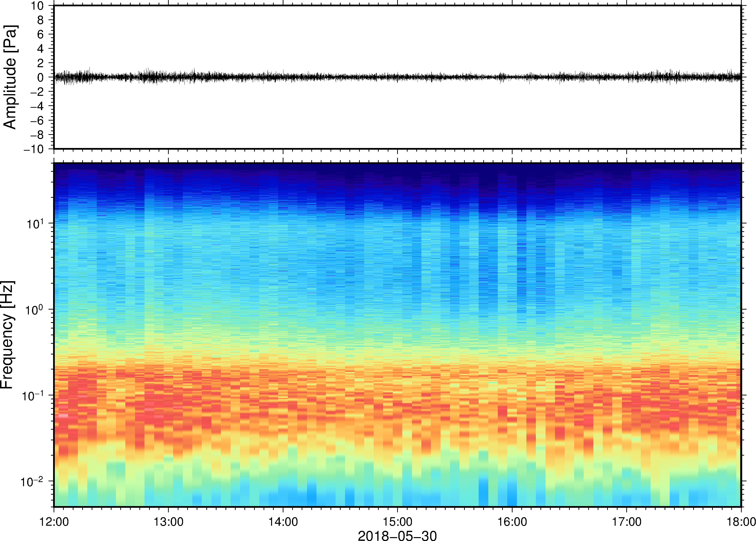Click the amplitude tick label −10
756x541 pixels.
[34, 149]
